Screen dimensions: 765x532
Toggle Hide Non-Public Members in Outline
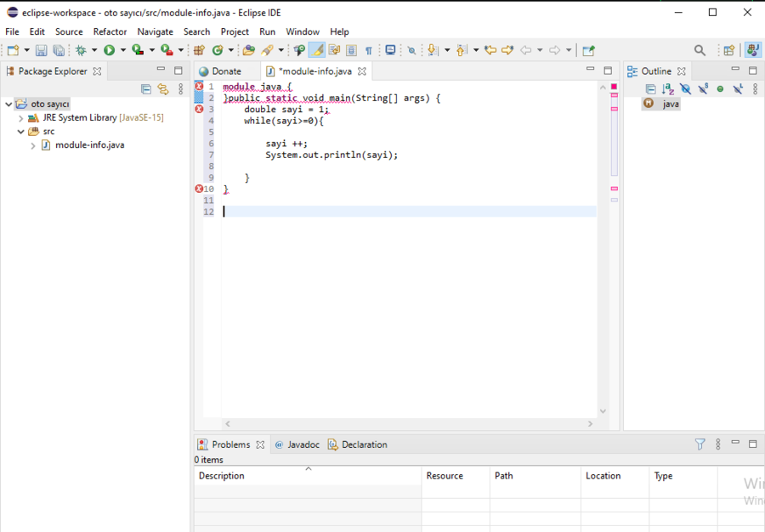(x=720, y=88)
